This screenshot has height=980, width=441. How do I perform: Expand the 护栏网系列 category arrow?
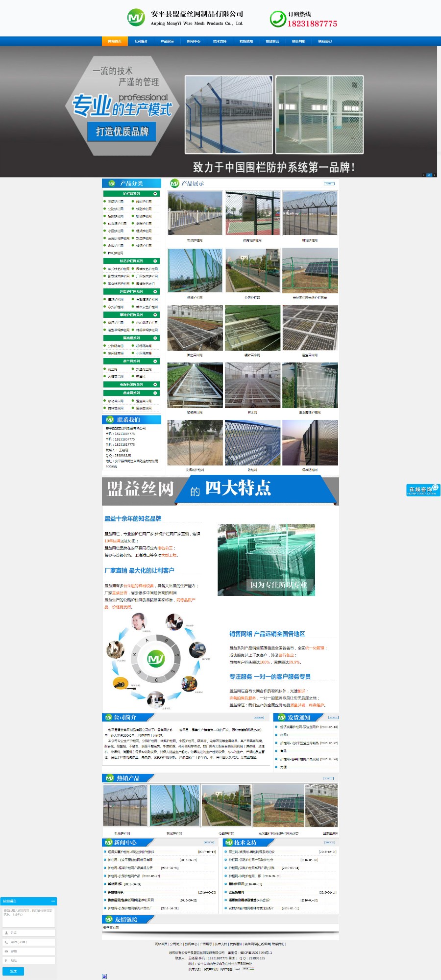[155, 194]
